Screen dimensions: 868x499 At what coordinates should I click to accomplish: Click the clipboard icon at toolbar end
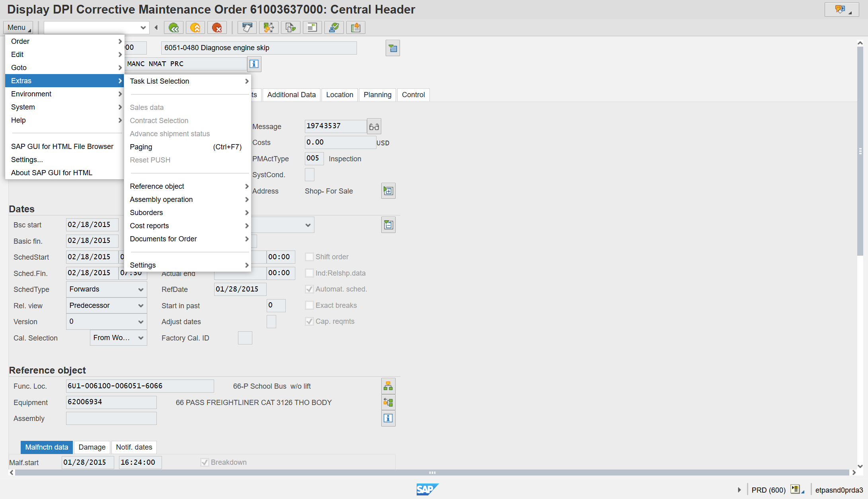click(355, 27)
